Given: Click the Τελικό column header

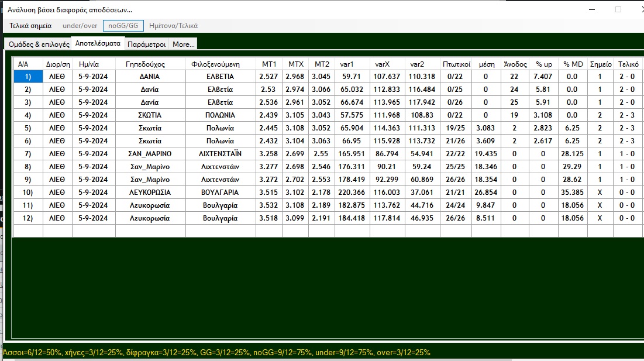Looking at the screenshot, I should point(628,64).
